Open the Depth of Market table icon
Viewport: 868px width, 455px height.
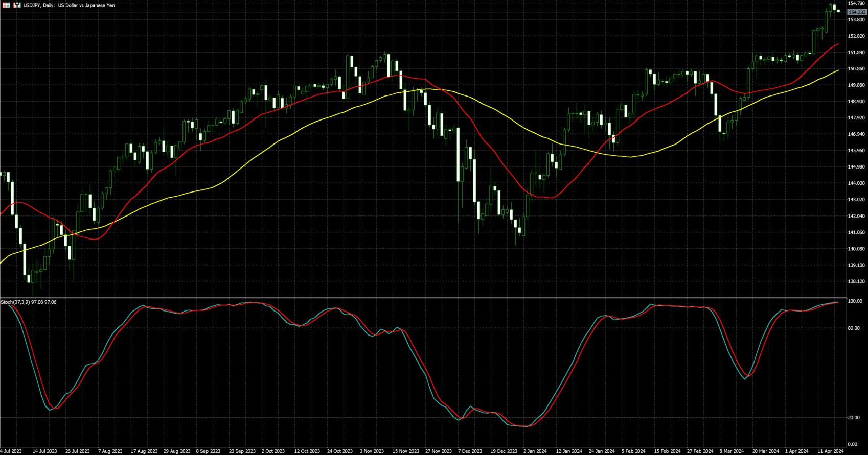(x=6, y=5)
